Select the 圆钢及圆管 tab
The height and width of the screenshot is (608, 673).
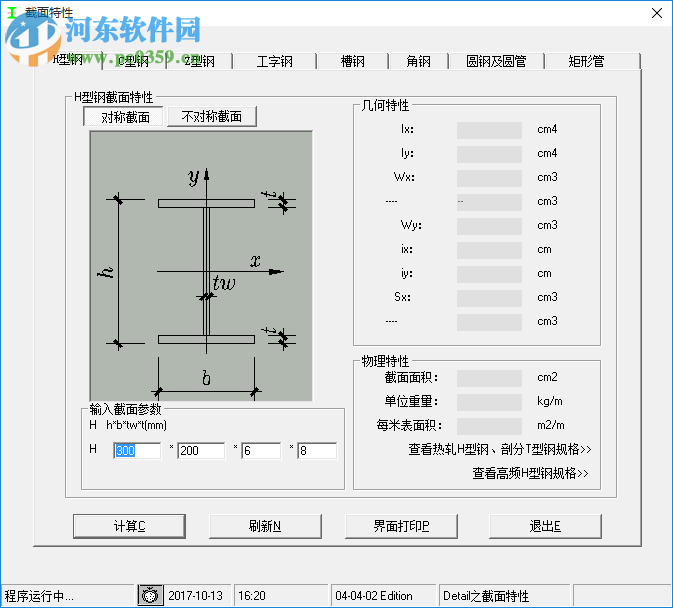coord(496,61)
